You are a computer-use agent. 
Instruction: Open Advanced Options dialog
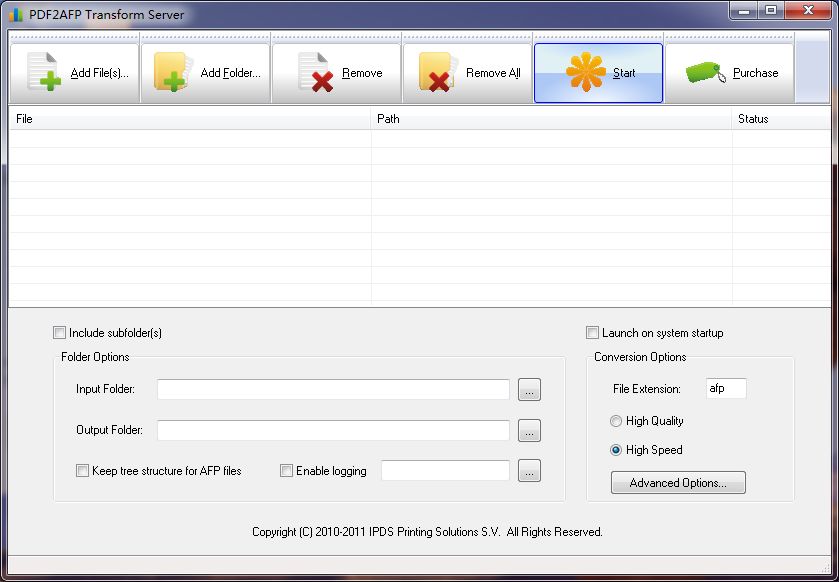coord(678,483)
